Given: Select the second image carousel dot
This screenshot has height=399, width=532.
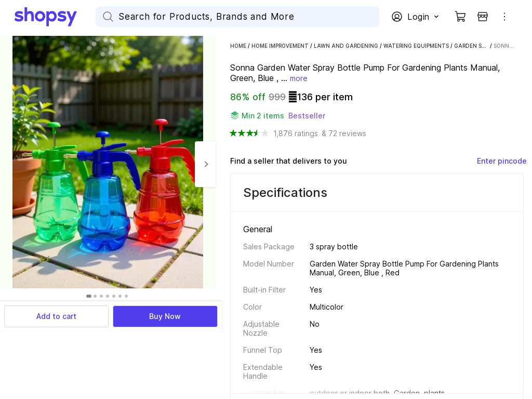Looking at the screenshot, I should 95,296.
